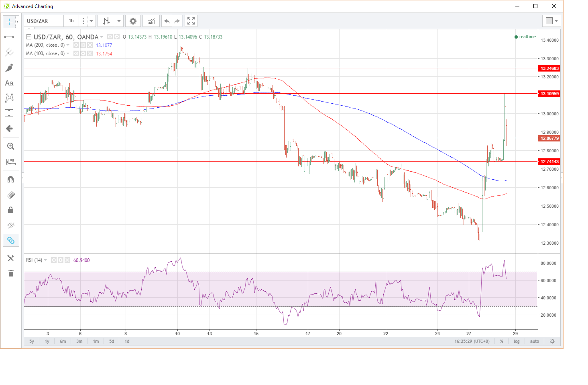Toggle the sync drawings link tool
This screenshot has height=385, width=588.
[11, 240]
